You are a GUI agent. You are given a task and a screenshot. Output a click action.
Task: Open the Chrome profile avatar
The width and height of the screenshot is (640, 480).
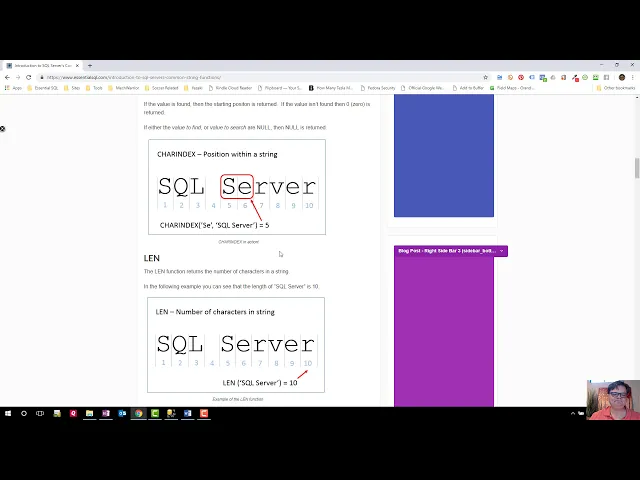(622, 77)
